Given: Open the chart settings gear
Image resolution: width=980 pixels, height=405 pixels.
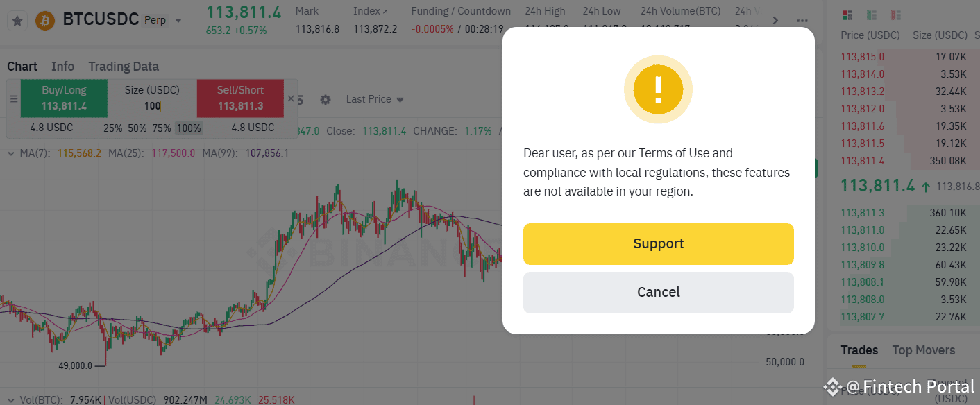Looking at the screenshot, I should point(326,100).
